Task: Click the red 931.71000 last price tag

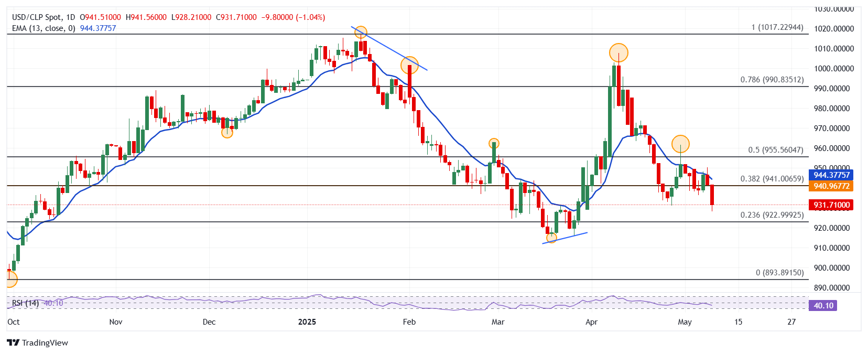Action: [831, 205]
